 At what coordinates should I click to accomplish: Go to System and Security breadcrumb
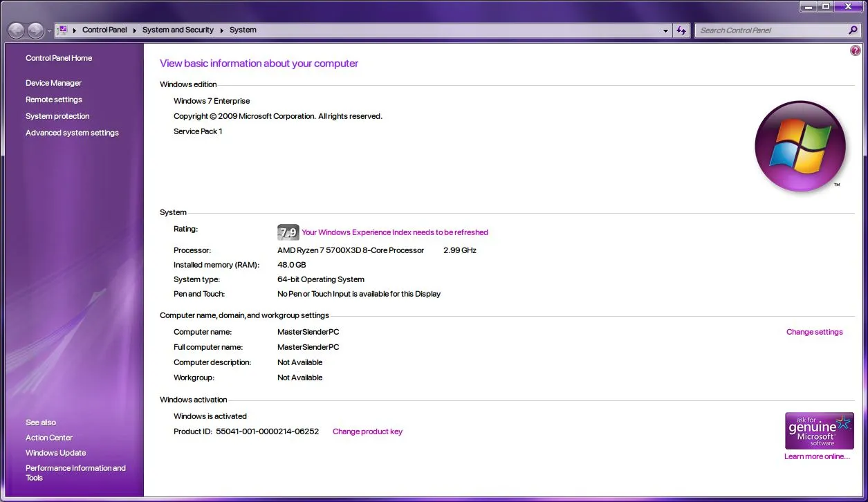[178, 30]
